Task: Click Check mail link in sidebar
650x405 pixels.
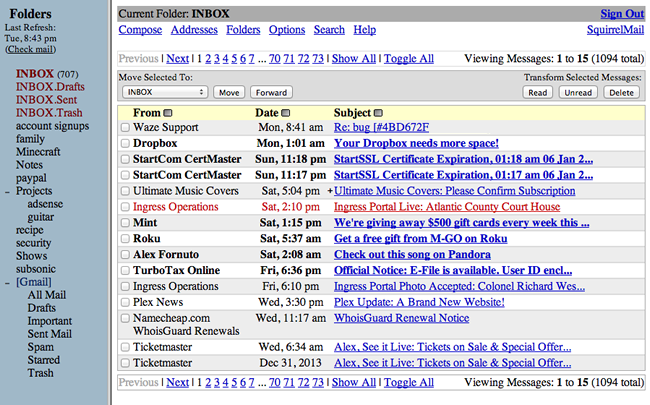Action: [33, 49]
